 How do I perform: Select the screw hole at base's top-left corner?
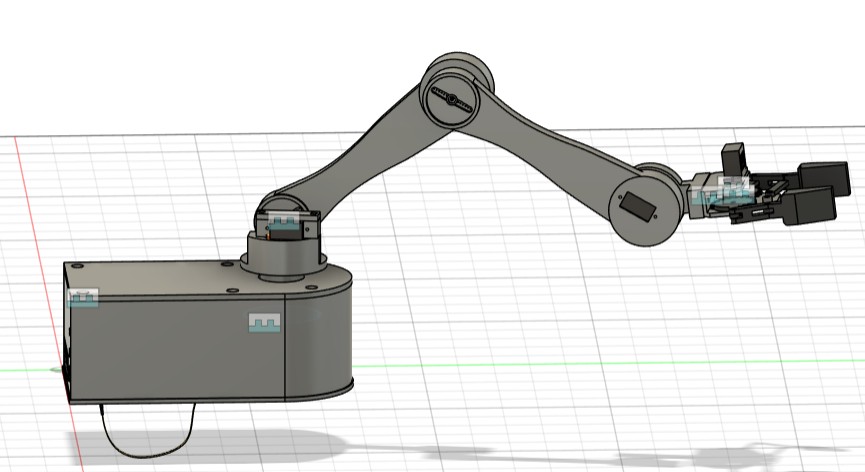tap(76, 267)
